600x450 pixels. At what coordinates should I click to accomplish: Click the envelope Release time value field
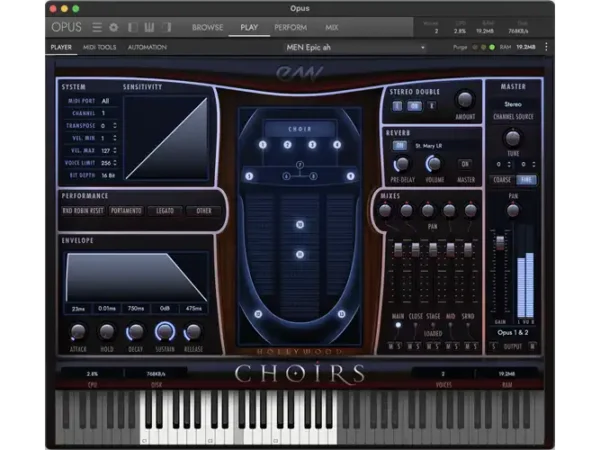click(x=194, y=308)
